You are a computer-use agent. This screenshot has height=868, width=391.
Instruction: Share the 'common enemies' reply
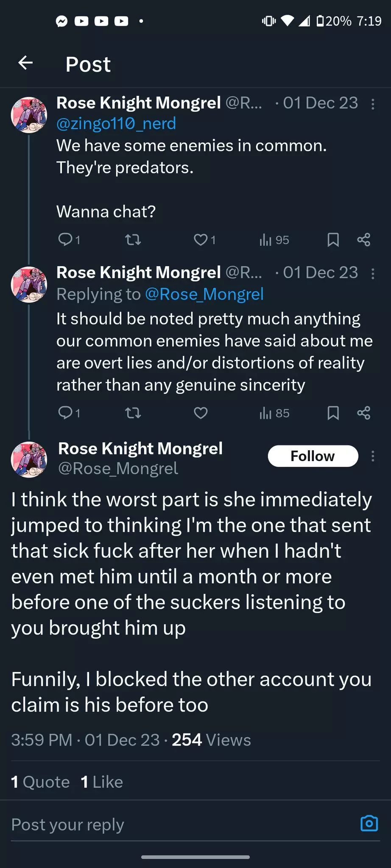363,413
